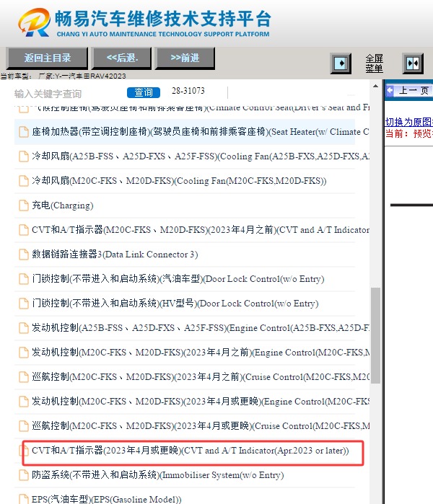Click the 28-31073 text near search
The height and width of the screenshot is (504, 433).
(188, 91)
